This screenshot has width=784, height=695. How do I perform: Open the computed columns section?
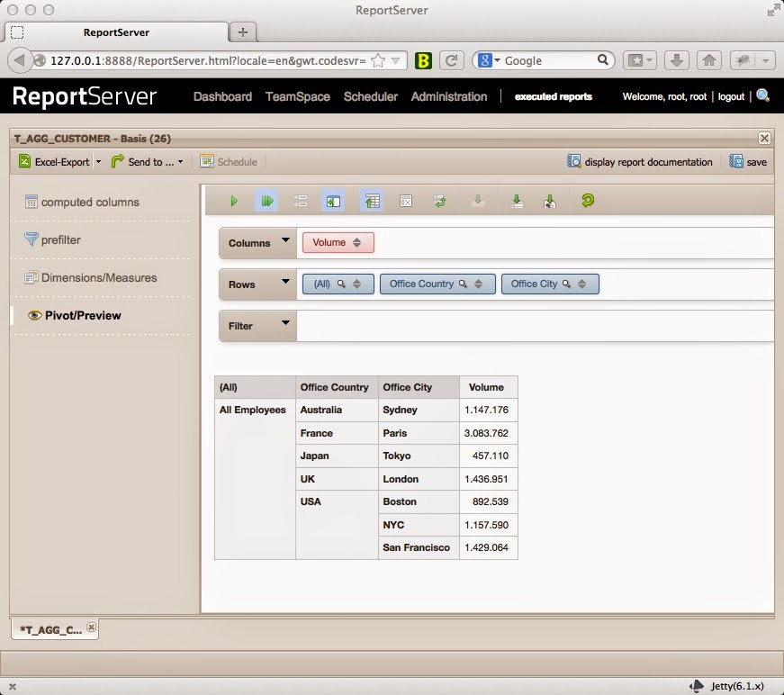(83, 202)
